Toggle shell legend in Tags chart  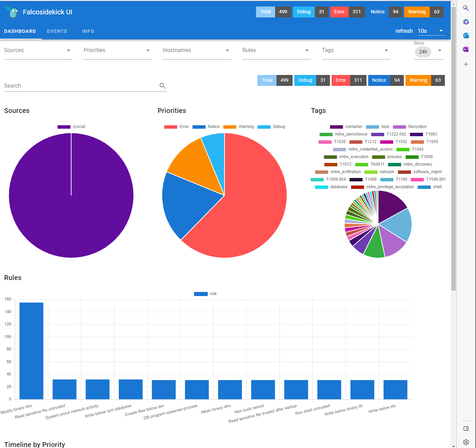click(430, 187)
